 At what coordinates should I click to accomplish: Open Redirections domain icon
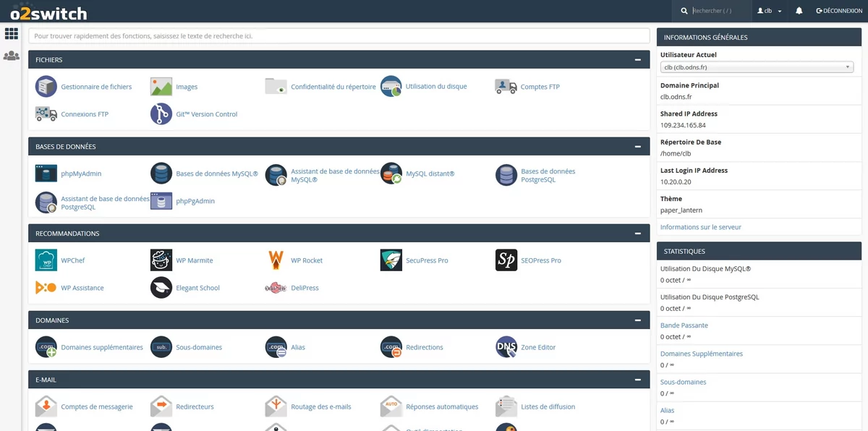pos(391,347)
